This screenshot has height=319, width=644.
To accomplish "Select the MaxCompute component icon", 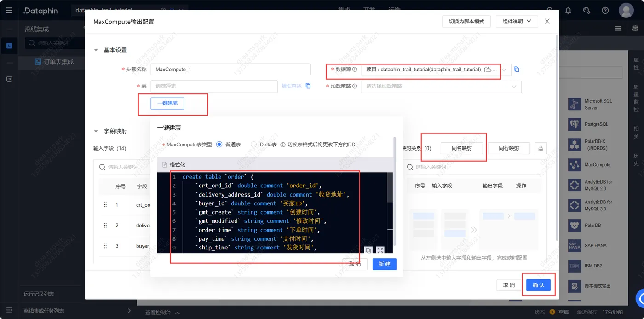I will pyautogui.click(x=574, y=165).
